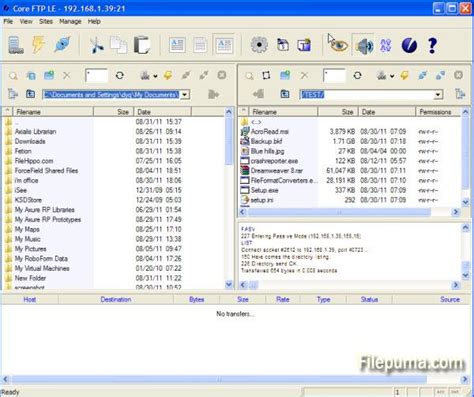Toggle sounds with the speaker icon
Image resolution: width=474 pixels, height=397 pixels.
(x=364, y=45)
